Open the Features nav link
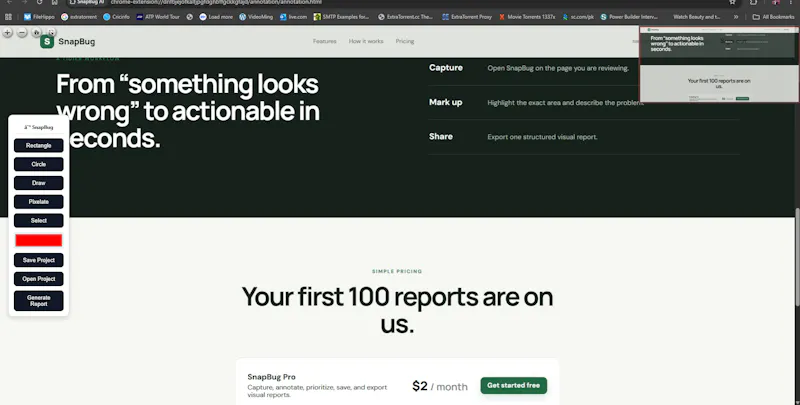Screen dimensions: 800x405 point(324,41)
